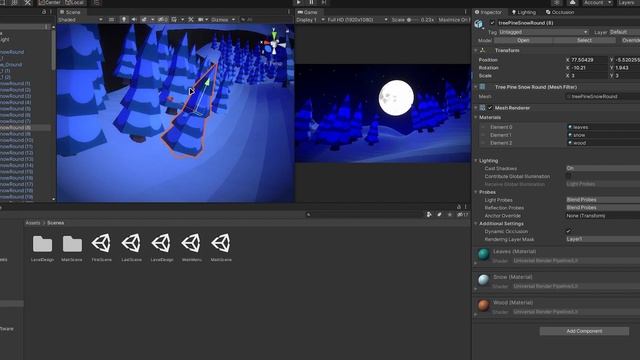This screenshot has width=640, height=360.
Task: Select the MainMenu scene asset
Action: pyautogui.click(x=191, y=248)
